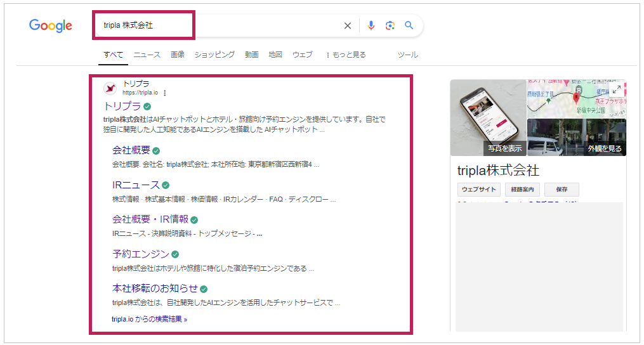The height and width of the screenshot is (345, 644).
Task: Click the tripla bird favicon in the result
Action: [110, 88]
